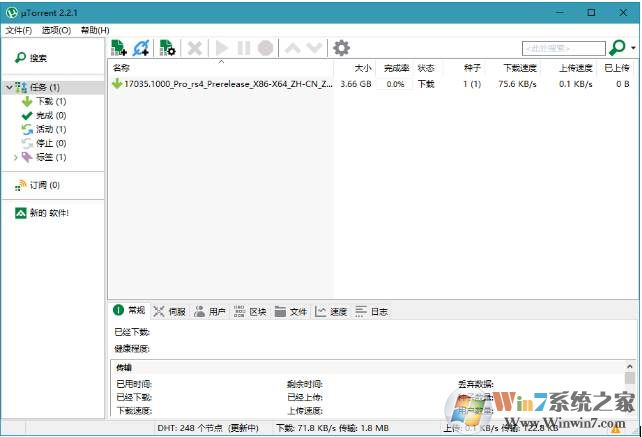Image resolution: width=642 pixels, height=437 pixels.
Task: Click the Stop torrent icon
Action: coord(265,48)
